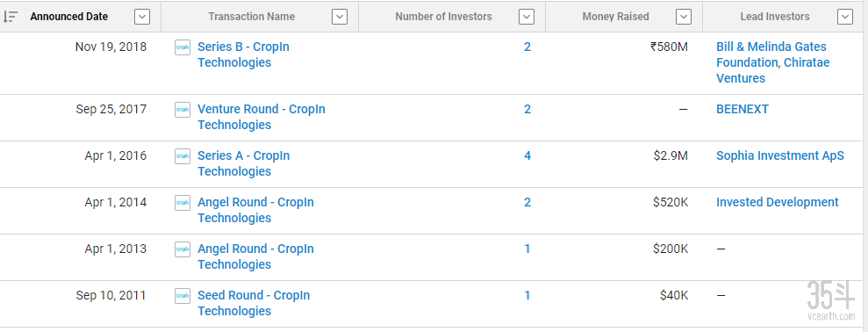Screen dimensions: 868x332
Task: Open the Seed Round - CropIn Technologies transaction
Action: click(x=254, y=303)
